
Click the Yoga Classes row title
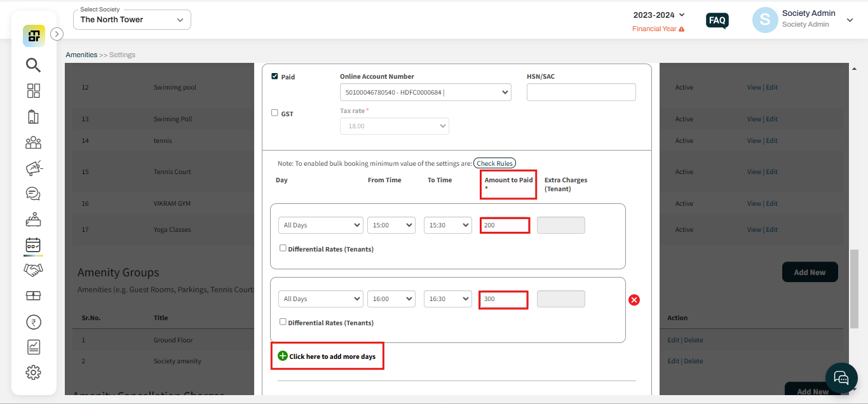pyautogui.click(x=172, y=230)
